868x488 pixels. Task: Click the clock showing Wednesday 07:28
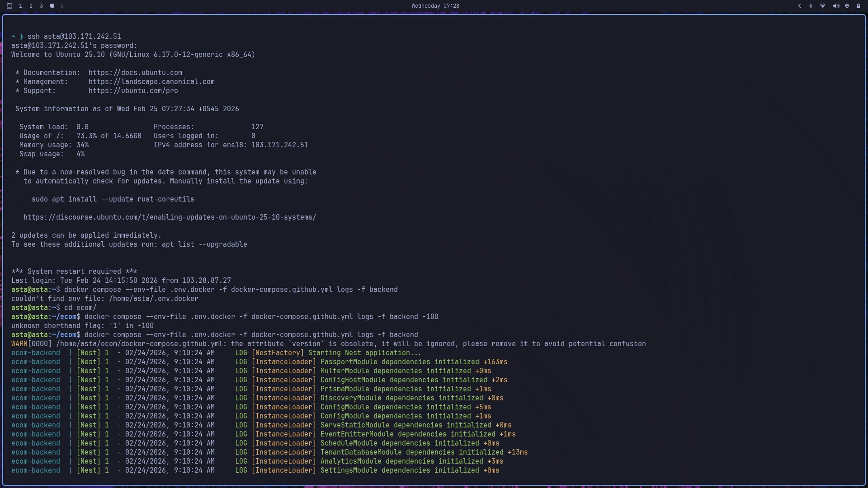click(435, 6)
